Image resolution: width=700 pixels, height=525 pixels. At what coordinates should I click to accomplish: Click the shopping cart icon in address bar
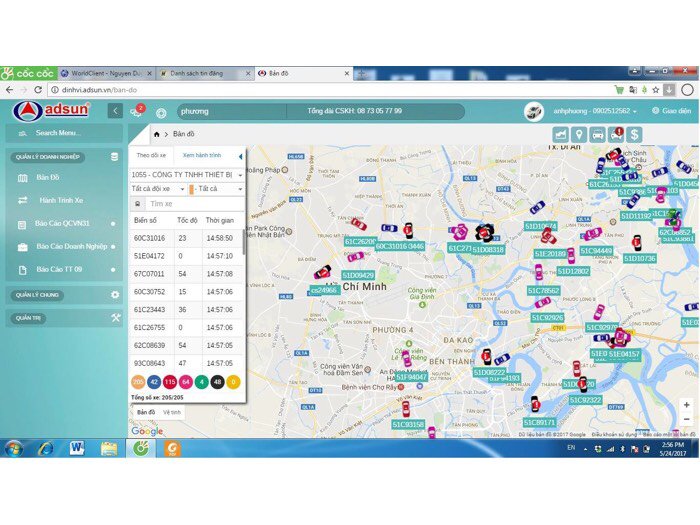(x=619, y=90)
